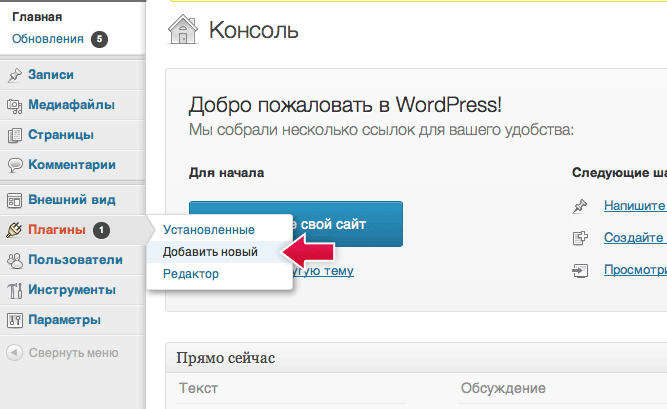Click the view-site icon beside Просмотрите link
The image size is (667, 409).
[x=580, y=270]
